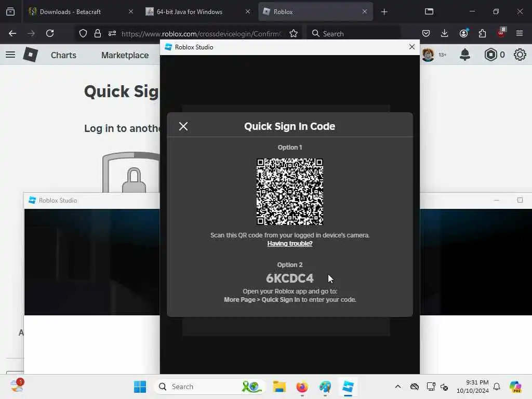Click the roblox.com URL address bar
This screenshot has height=399, width=532.
click(202, 34)
